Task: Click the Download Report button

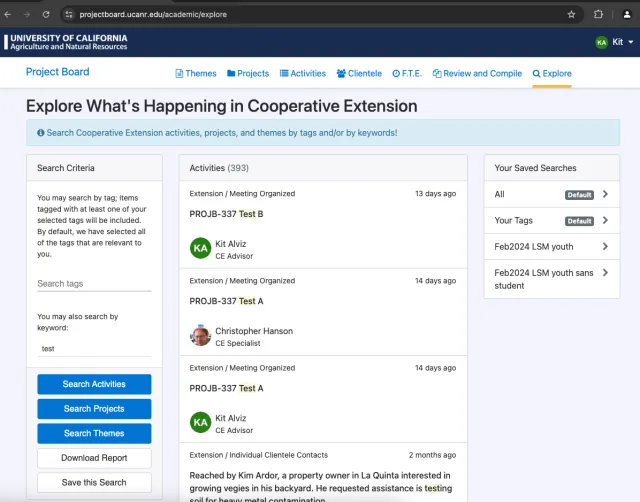Action: tap(94, 458)
